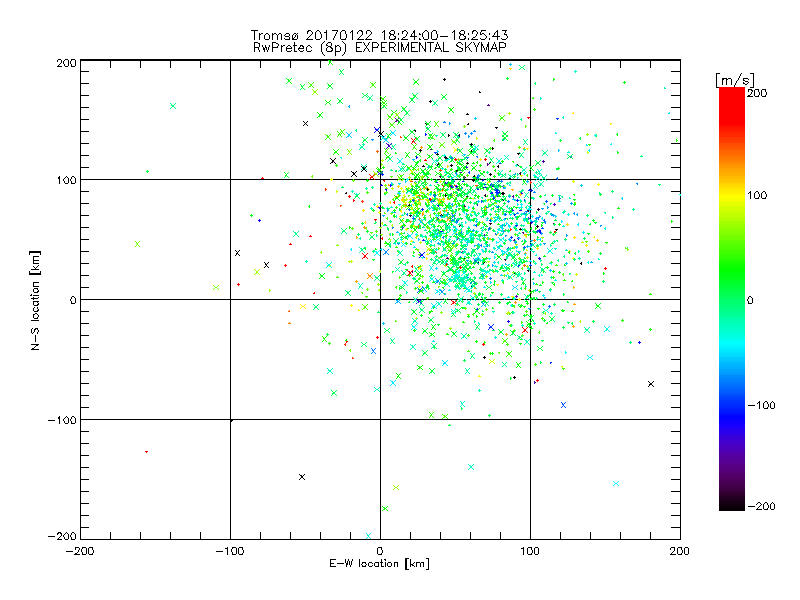
Task: Click the lone red dot near E-W -156, N-S -127
Action: click(146, 452)
